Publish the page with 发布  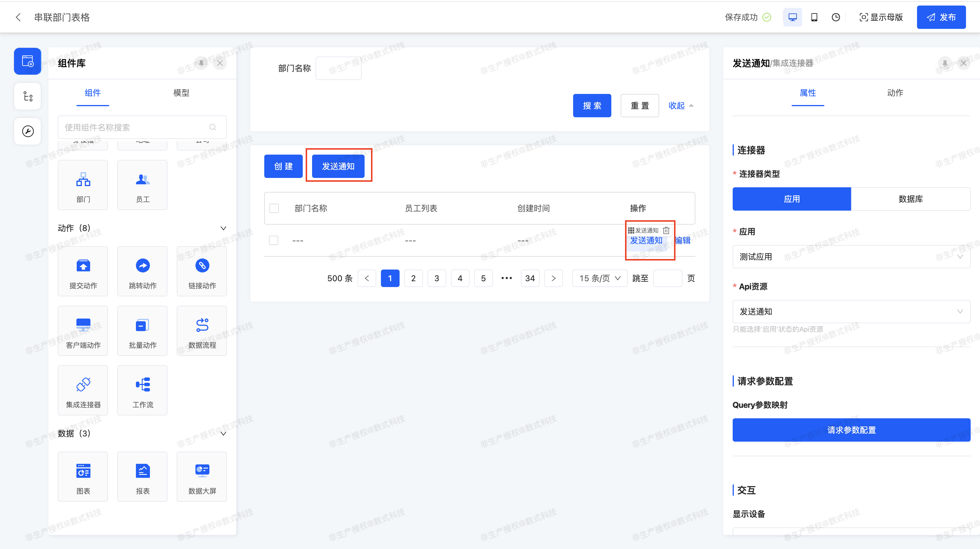point(941,17)
